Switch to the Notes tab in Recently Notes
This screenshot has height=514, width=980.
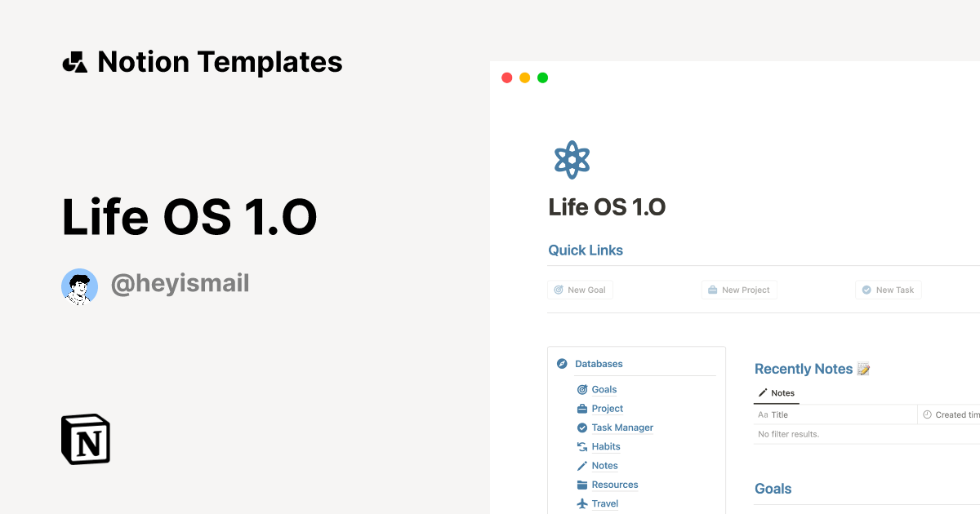coord(775,393)
